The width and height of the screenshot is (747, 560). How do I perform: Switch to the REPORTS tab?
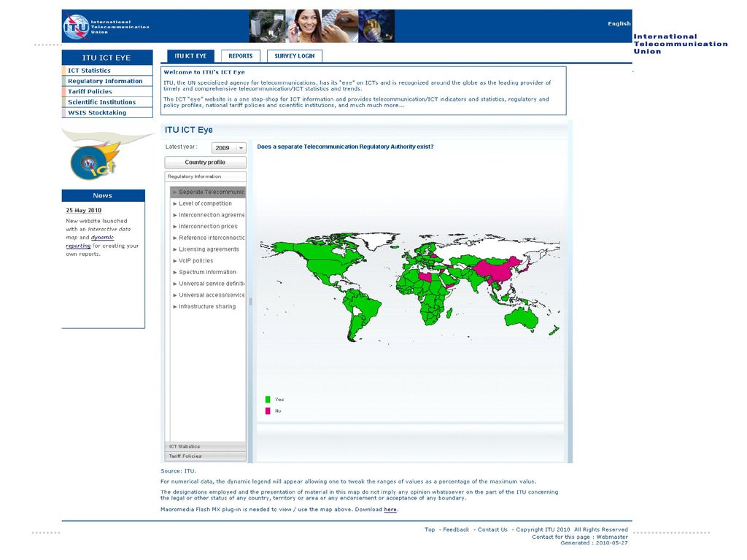coord(241,56)
